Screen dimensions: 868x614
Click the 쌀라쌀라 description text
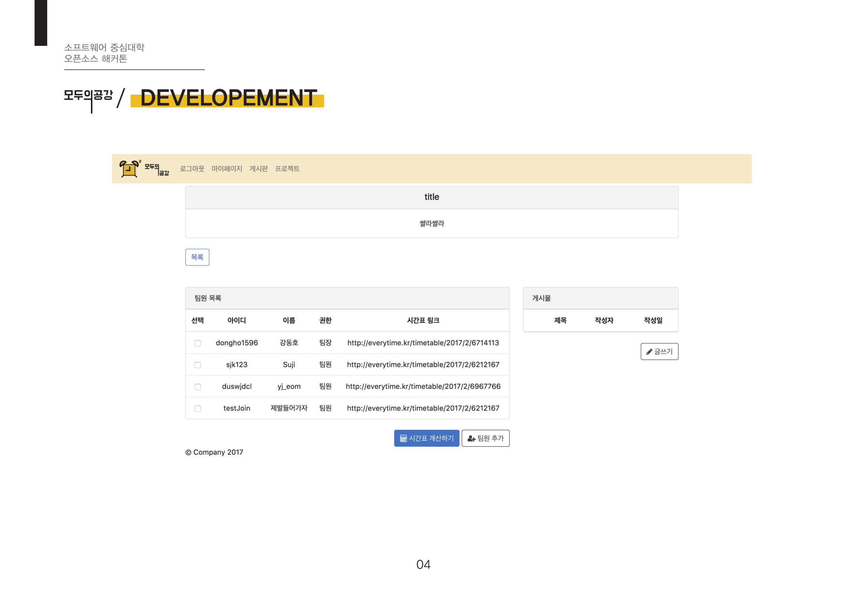point(432,223)
